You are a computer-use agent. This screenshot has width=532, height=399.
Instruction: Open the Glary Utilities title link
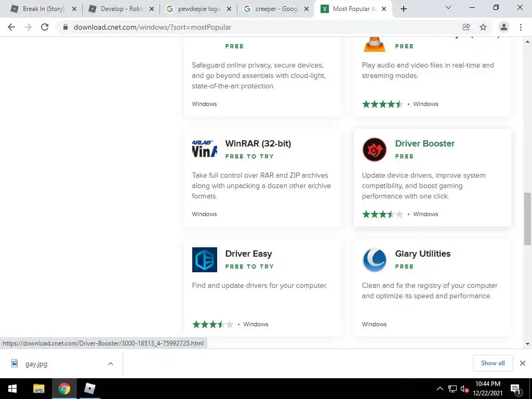pos(423,254)
